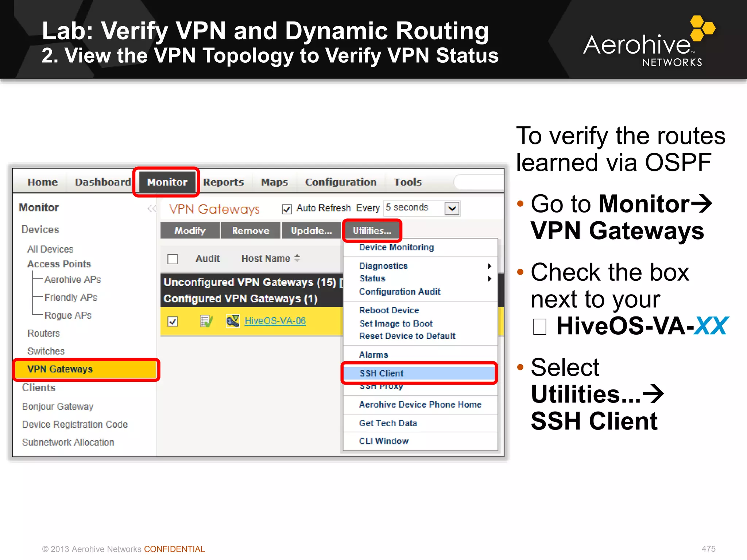Select Aerohive Device Phone Home
The width and height of the screenshot is (747, 560).
[420, 405]
